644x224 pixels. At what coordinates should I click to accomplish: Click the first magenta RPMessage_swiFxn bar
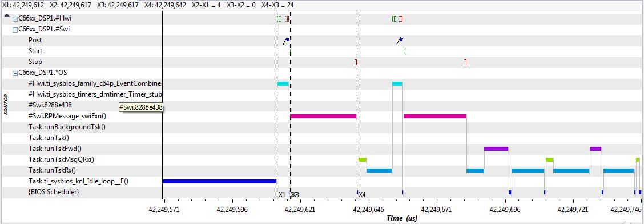click(x=323, y=117)
